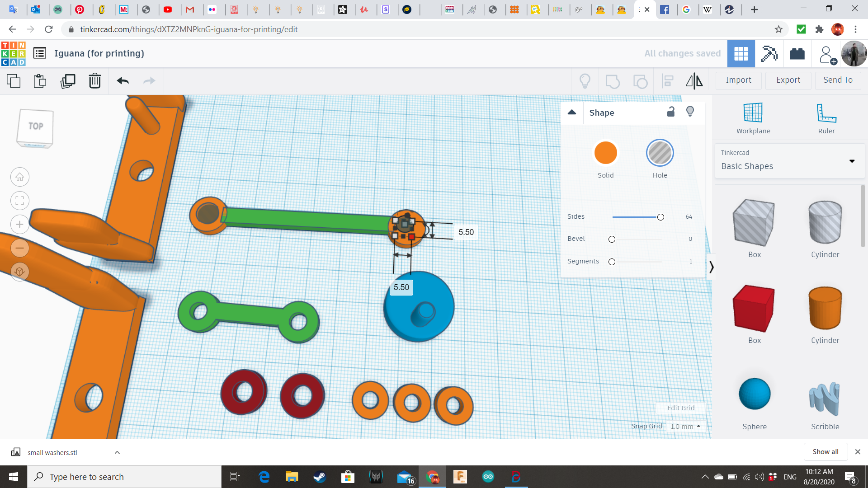
Task: Click the Delete trash can icon
Action: pyautogui.click(x=94, y=81)
